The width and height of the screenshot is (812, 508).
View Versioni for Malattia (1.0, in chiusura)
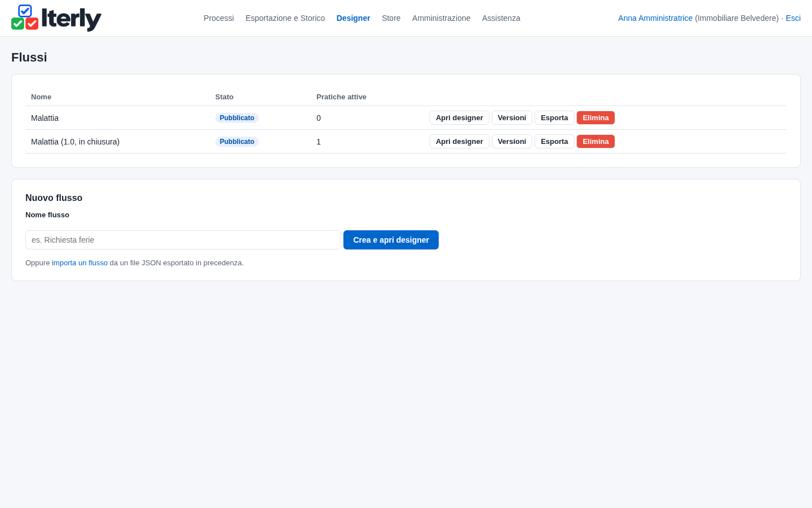point(512,142)
